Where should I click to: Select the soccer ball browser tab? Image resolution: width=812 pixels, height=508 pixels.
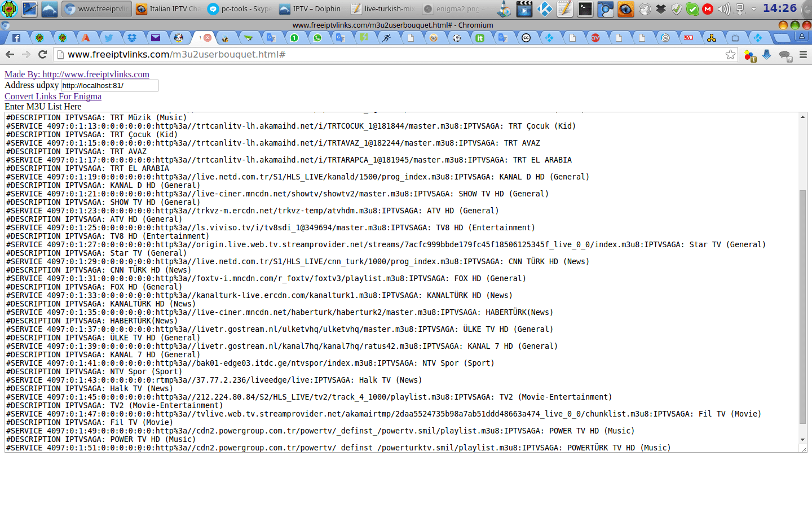click(457, 38)
